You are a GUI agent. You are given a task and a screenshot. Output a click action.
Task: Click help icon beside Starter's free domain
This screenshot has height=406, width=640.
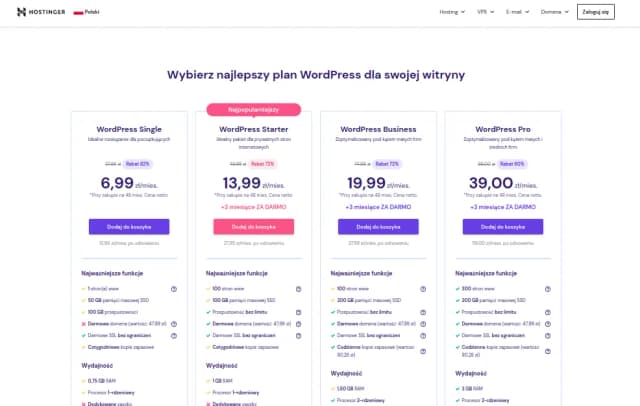click(x=298, y=323)
